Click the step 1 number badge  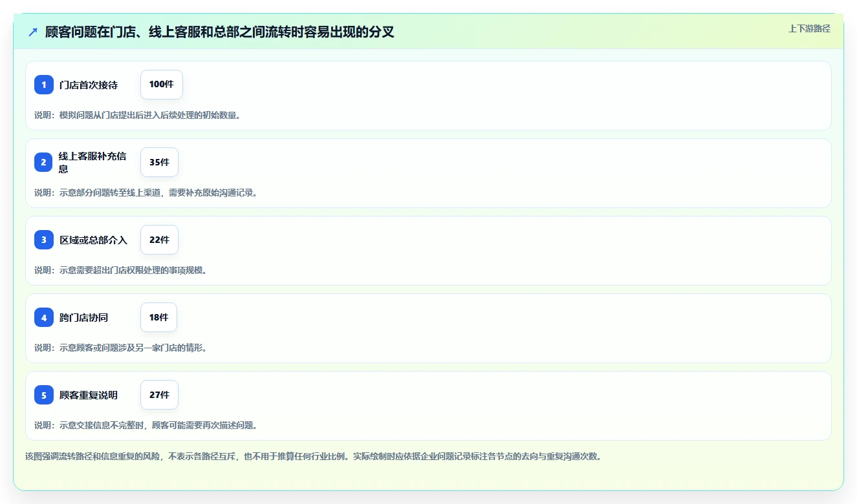point(44,85)
